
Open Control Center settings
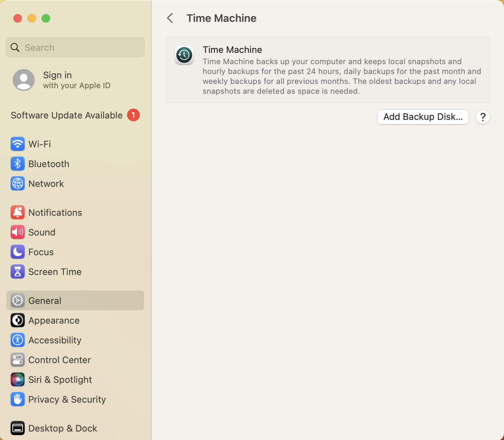[59, 360]
